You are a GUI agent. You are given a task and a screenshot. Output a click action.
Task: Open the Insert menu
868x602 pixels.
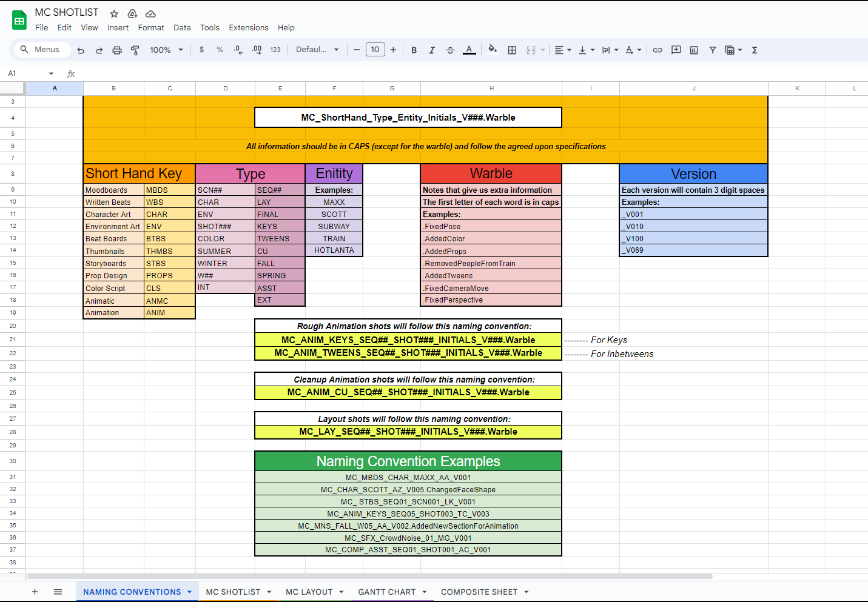(x=118, y=27)
